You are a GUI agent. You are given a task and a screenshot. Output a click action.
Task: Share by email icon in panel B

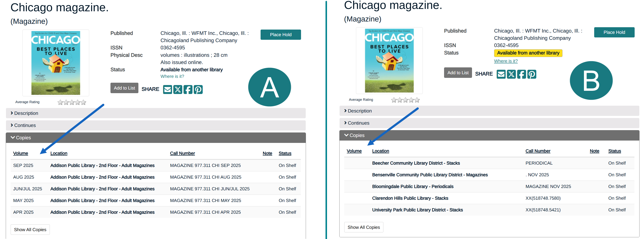tap(501, 74)
